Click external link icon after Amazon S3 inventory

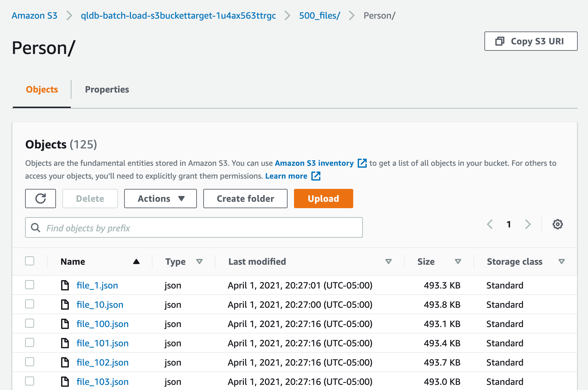(x=362, y=163)
